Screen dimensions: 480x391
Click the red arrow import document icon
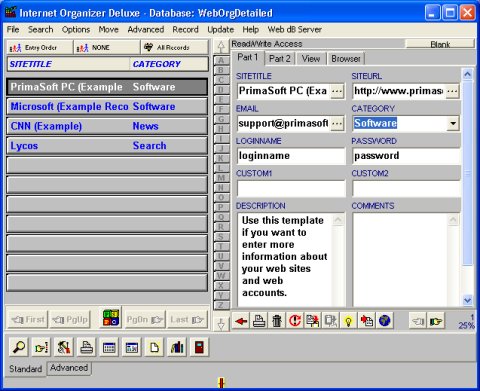coord(367,321)
